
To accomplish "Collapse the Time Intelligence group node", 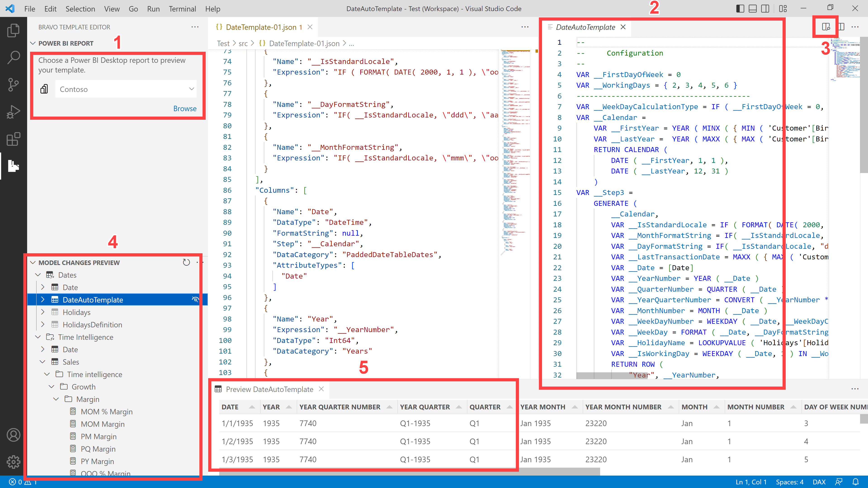I will click(38, 337).
